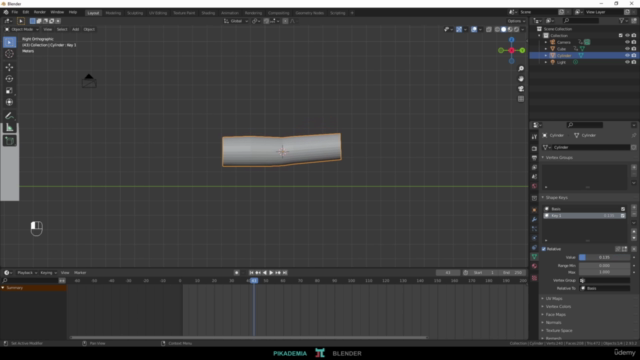The image size is (640, 360).
Task: Toggle the Basis shape key checkbox
Action: [623, 209]
